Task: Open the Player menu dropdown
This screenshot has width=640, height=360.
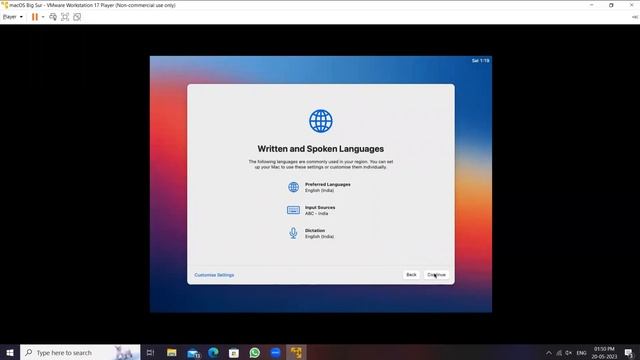Action: [x=13, y=17]
